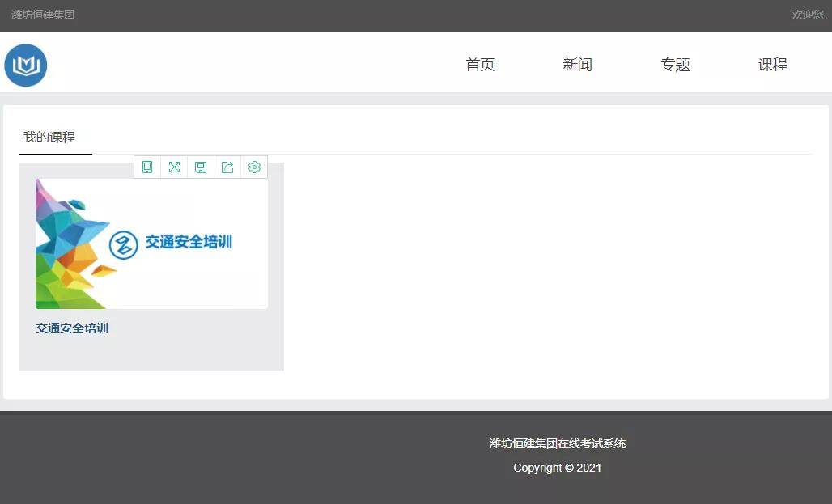Select the first icon in the card toolbar
Image resolution: width=832 pixels, height=504 pixels.
(x=147, y=167)
